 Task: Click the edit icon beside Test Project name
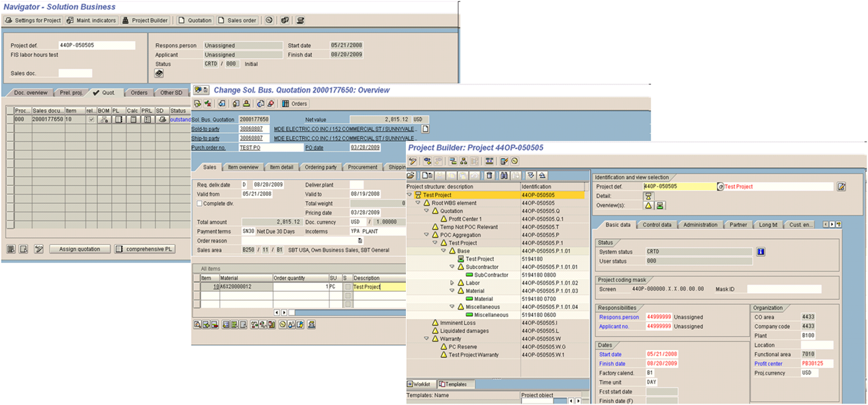[841, 187]
